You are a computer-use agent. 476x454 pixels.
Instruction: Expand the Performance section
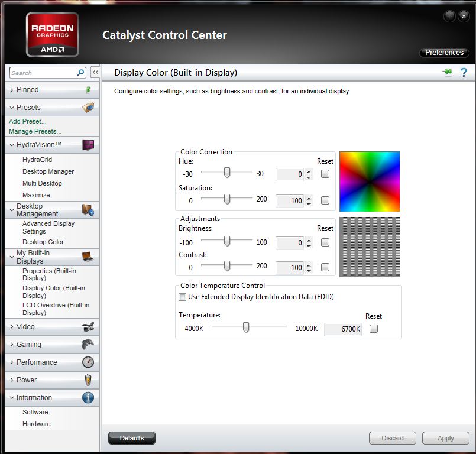coord(12,362)
